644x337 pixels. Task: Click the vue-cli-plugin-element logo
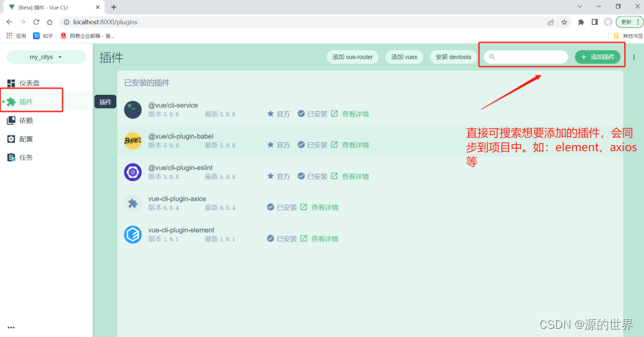[133, 235]
